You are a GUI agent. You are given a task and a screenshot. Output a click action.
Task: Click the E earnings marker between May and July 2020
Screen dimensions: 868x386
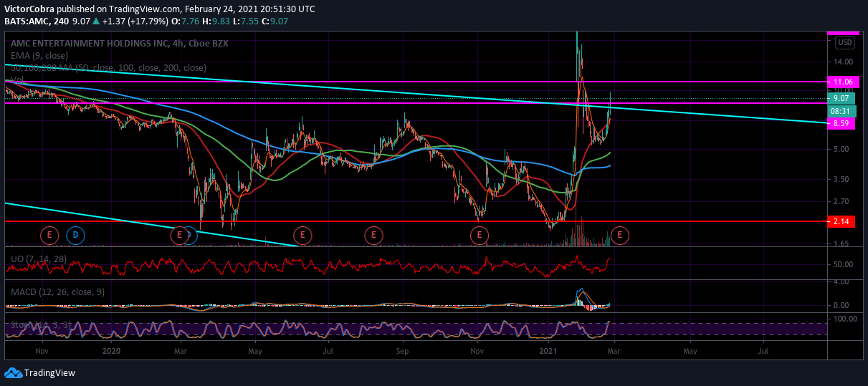(x=302, y=234)
